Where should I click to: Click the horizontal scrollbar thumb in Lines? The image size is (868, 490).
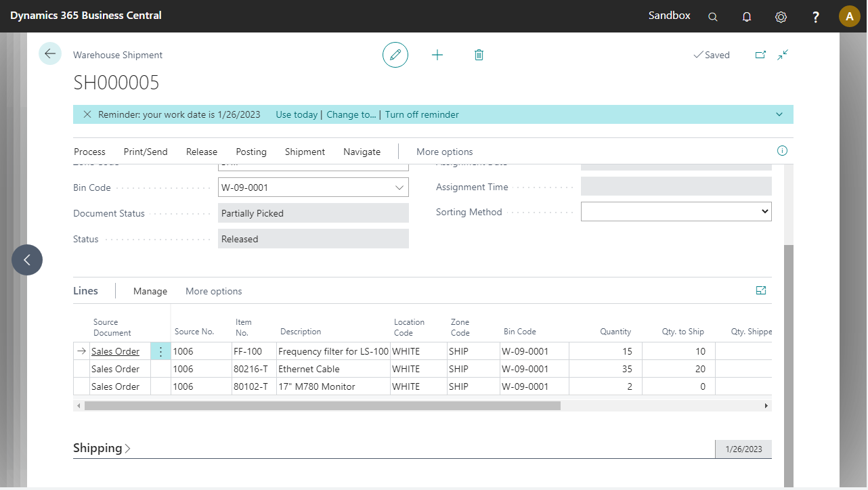coord(322,405)
